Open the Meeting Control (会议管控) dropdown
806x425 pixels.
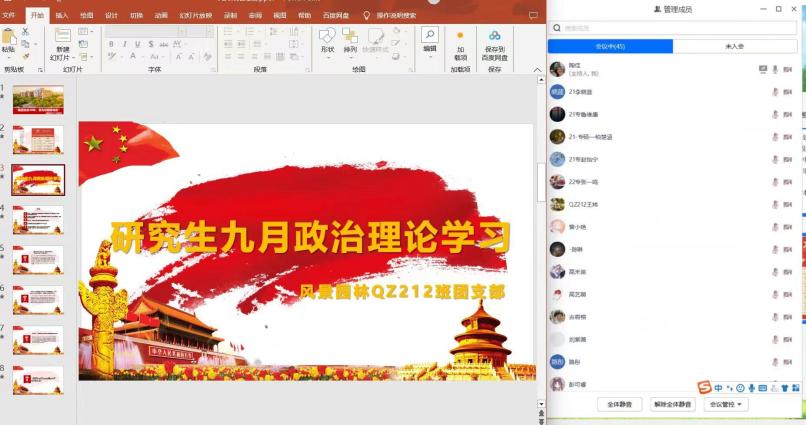(726, 405)
